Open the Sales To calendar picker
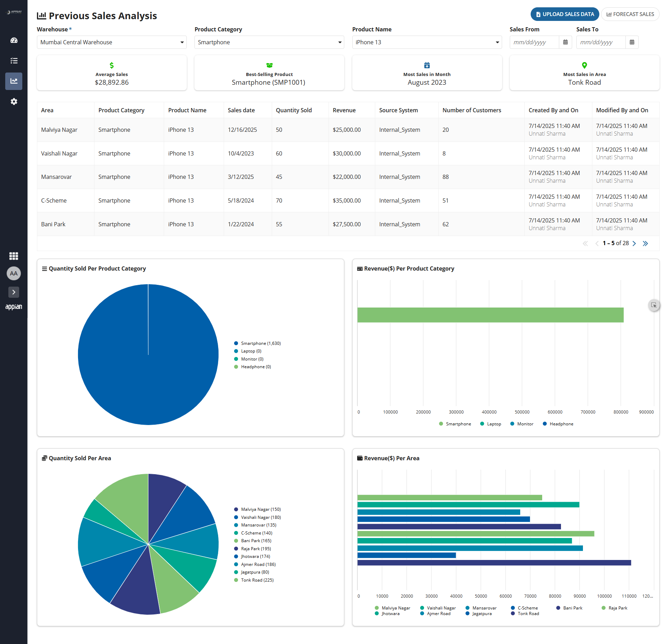 (x=632, y=42)
